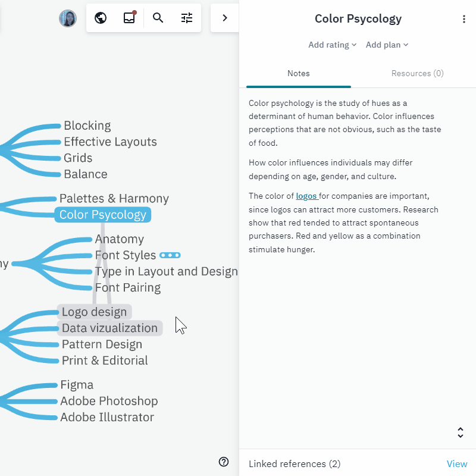Click the help question mark icon
Viewport: 476px width, 476px height.
[x=224, y=462]
